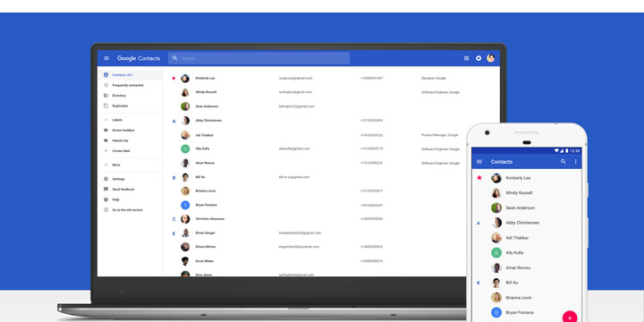Toggle the pink star beside Kimberly Lee on phone
The image size is (644, 322).
(x=479, y=178)
